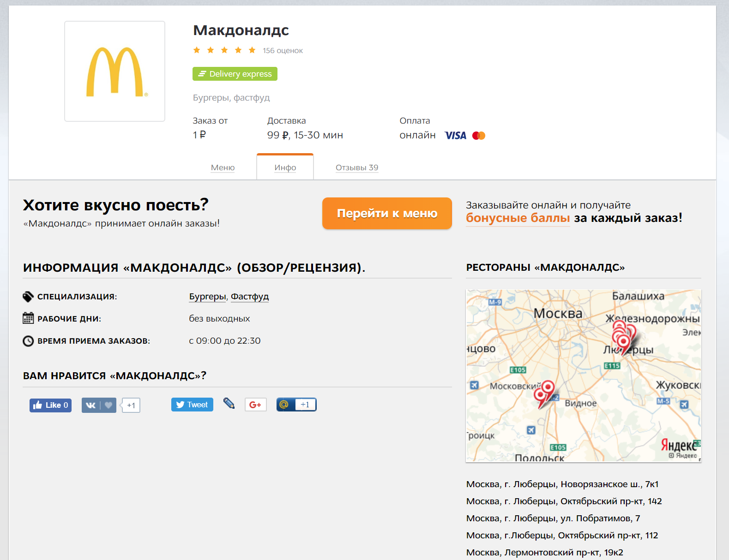The image size is (729, 560).
Task: Click the Delivery express badge
Action: pyautogui.click(x=235, y=74)
